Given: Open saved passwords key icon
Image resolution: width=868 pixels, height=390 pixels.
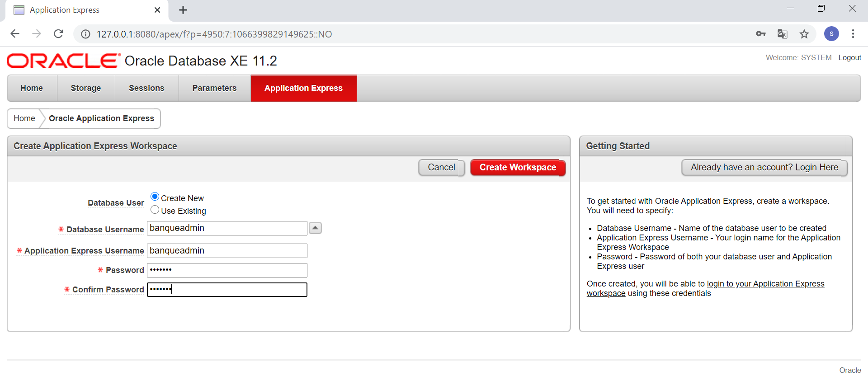Looking at the screenshot, I should 761,34.
